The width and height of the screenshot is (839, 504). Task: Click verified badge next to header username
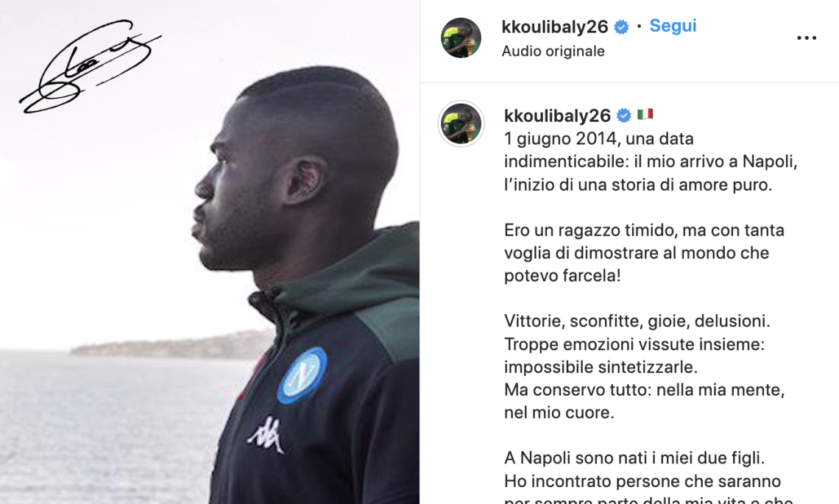point(621,26)
